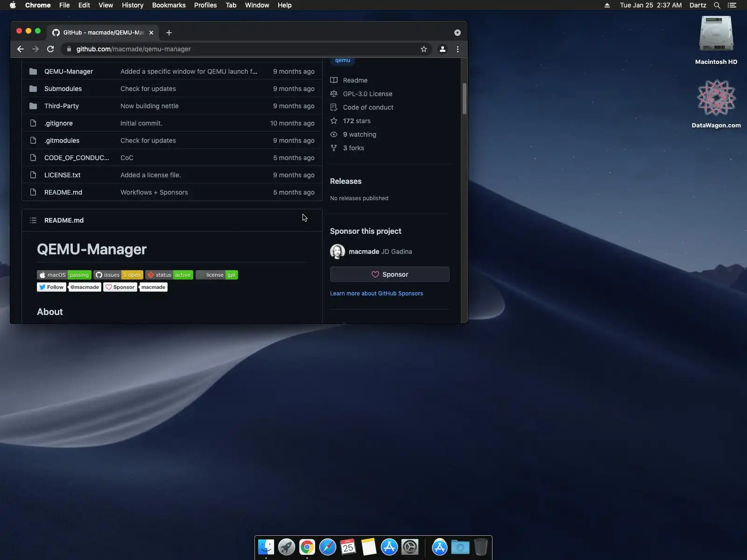Click the page vertical scrollbar thumb
This screenshot has height=560, width=747.
[464, 98]
